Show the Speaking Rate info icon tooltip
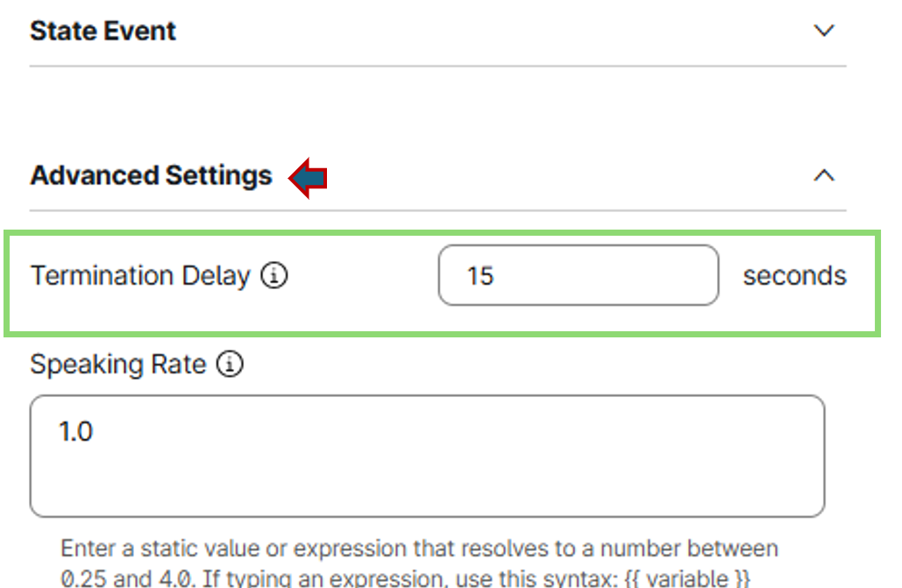Viewport: 902px width, 588px height. coord(230,365)
